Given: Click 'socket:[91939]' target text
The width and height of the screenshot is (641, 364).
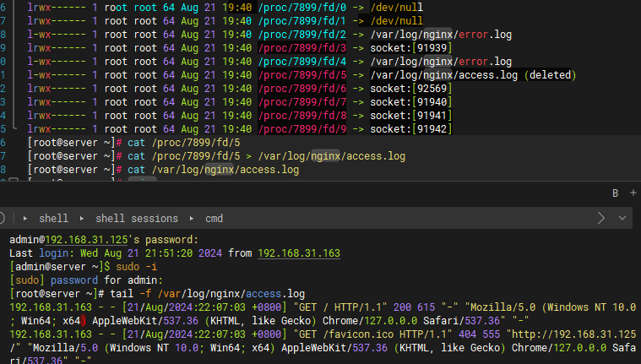Looking at the screenshot, I should point(410,48).
